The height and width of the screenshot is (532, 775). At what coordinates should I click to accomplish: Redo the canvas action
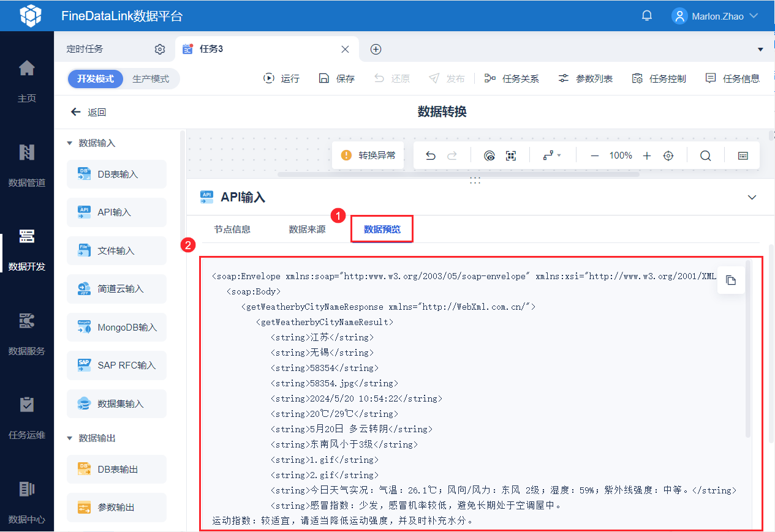point(452,155)
